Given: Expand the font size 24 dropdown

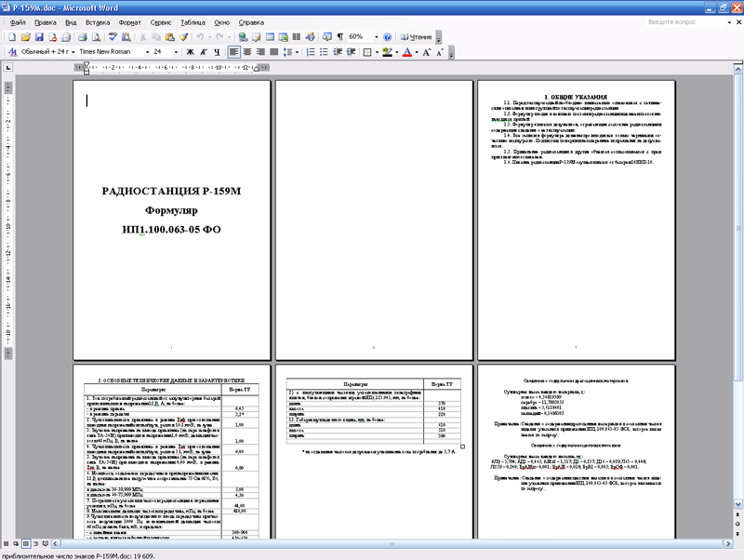Looking at the screenshot, I should tap(178, 53).
